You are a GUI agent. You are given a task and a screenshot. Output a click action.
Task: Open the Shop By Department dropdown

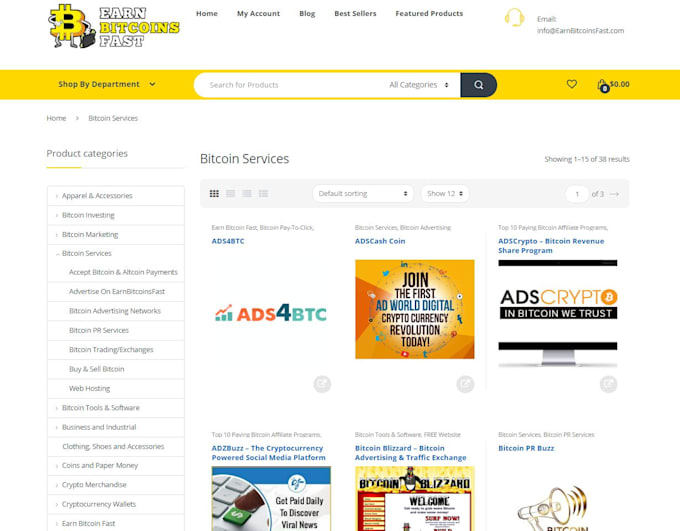107,84
